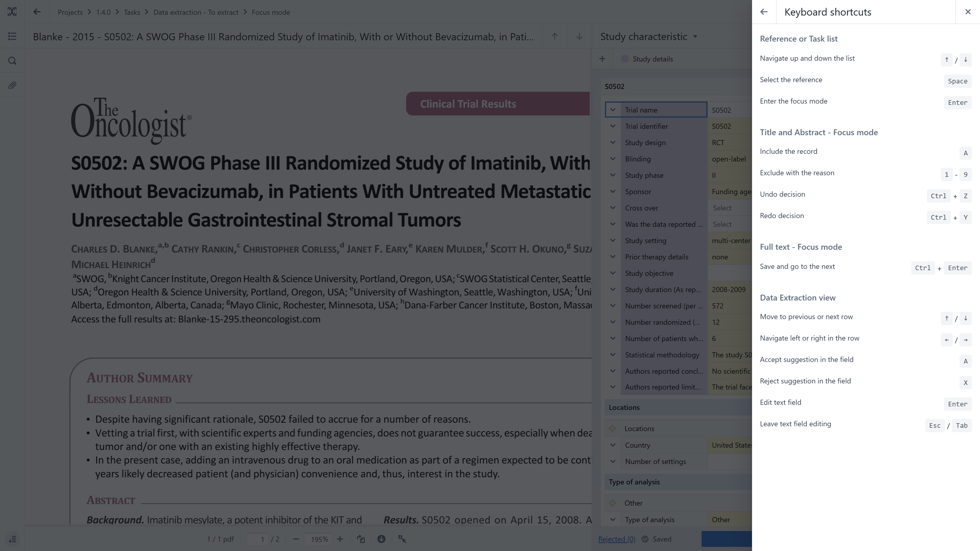This screenshot has height=551, width=980.
Task: Open the Study characteristic dropdown
Action: [649, 36]
